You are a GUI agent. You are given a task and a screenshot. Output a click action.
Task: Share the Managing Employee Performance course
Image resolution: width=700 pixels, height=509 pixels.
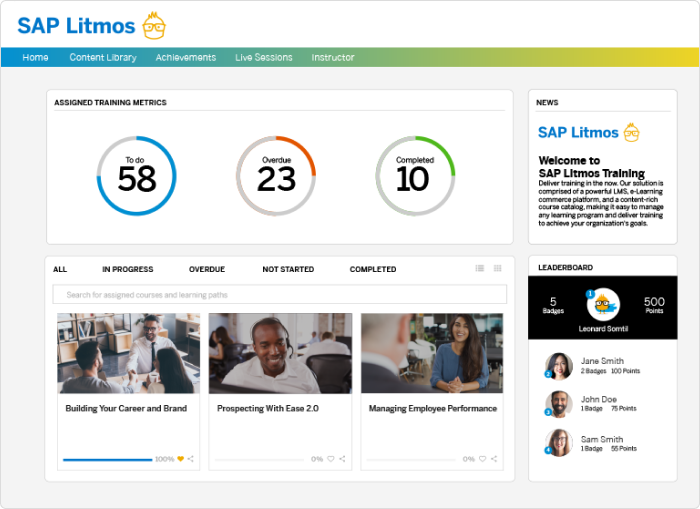(494, 459)
